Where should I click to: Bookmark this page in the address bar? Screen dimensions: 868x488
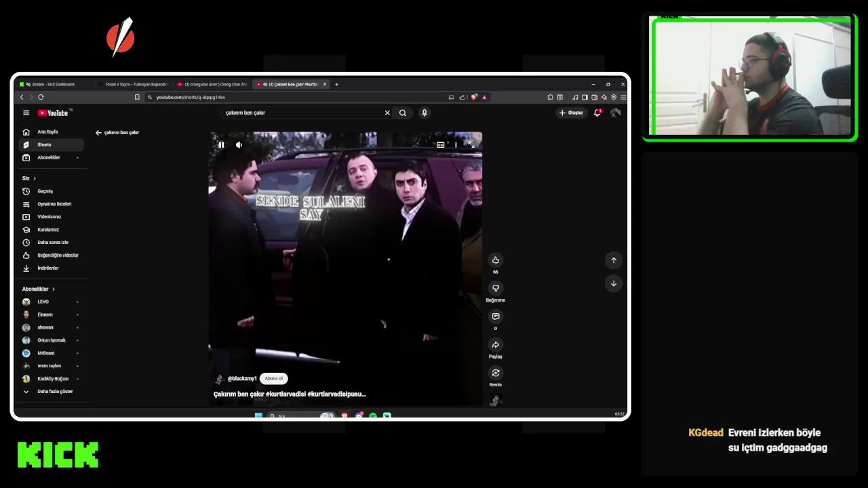[x=137, y=97]
